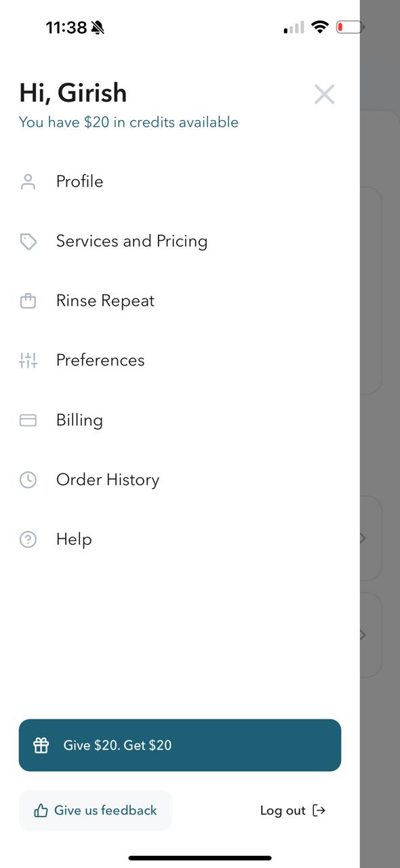Image resolution: width=400 pixels, height=868 pixels.
Task: Tap the sliders icon beside Preferences
Action: pos(28,360)
